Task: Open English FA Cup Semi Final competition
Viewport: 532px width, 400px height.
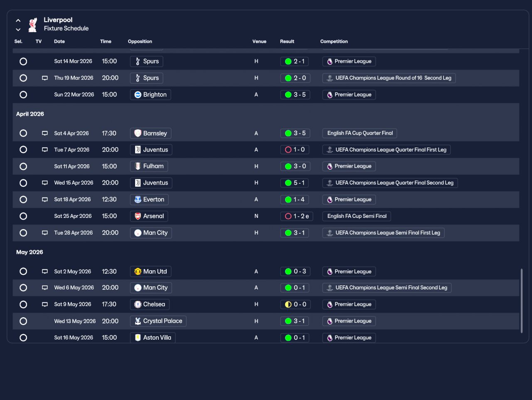Action: point(357,216)
